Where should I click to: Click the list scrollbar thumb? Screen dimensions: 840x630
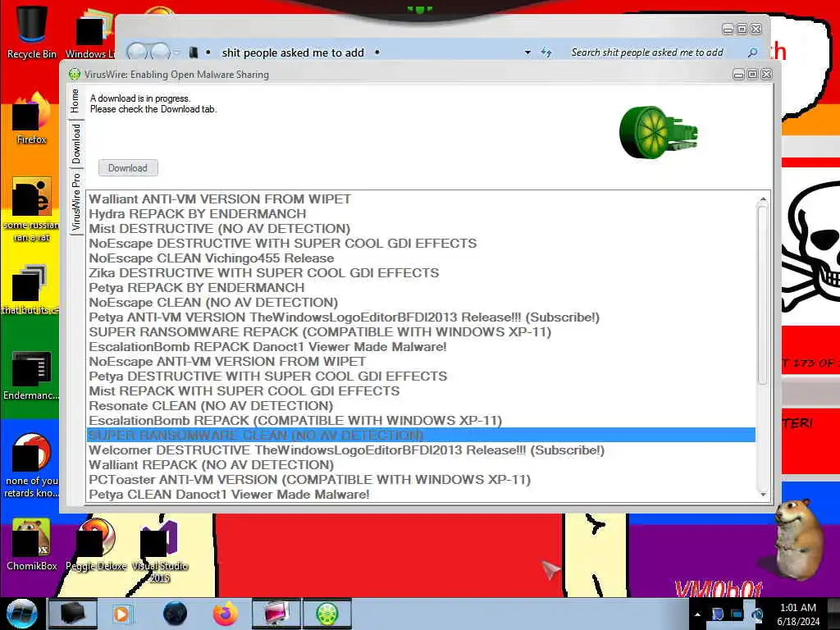coord(763,294)
